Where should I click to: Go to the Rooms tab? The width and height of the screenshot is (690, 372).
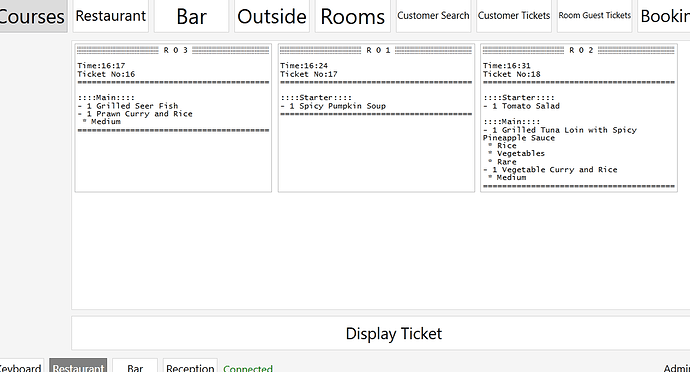tap(352, 16)
